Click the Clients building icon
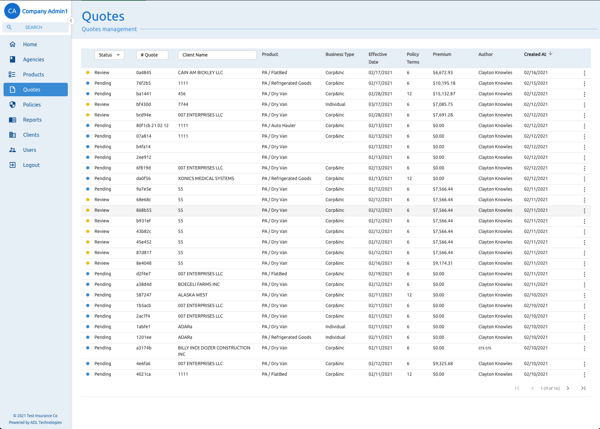 click(x=13, y=135)
